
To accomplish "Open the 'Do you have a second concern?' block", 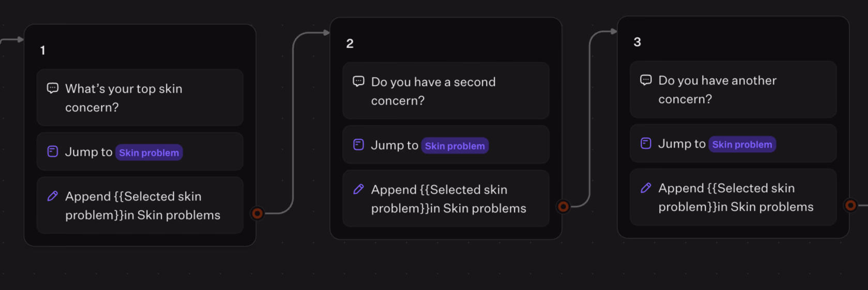I will coord(446,91).
